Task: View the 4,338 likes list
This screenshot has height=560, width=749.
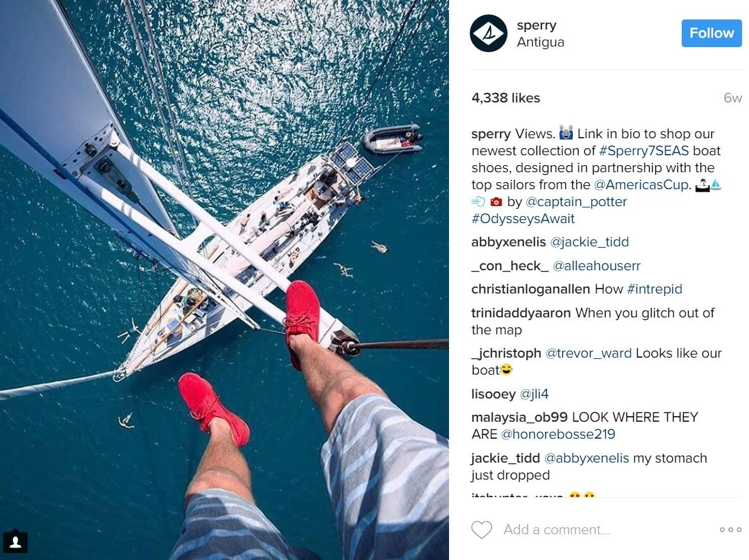Action: tap(506, 98)
